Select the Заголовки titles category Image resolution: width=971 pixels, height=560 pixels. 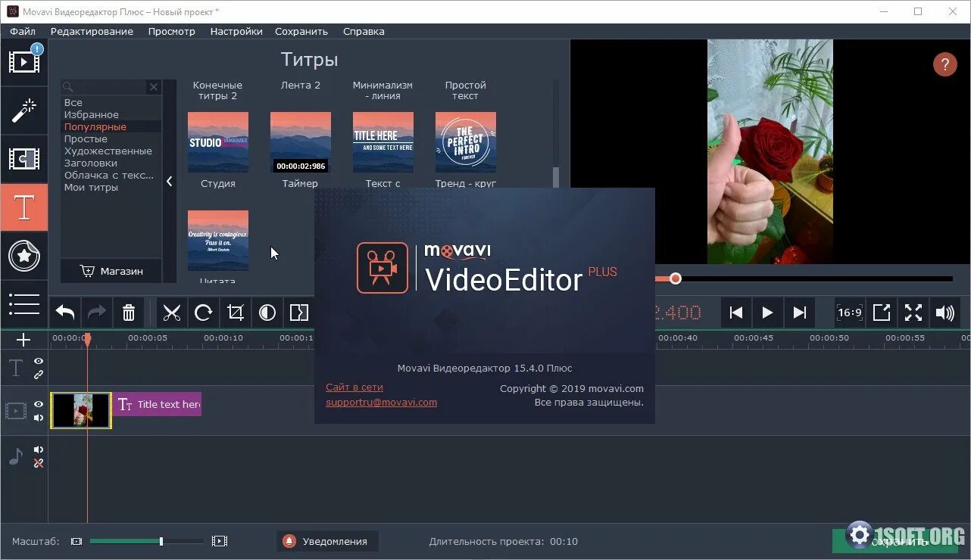111,163
